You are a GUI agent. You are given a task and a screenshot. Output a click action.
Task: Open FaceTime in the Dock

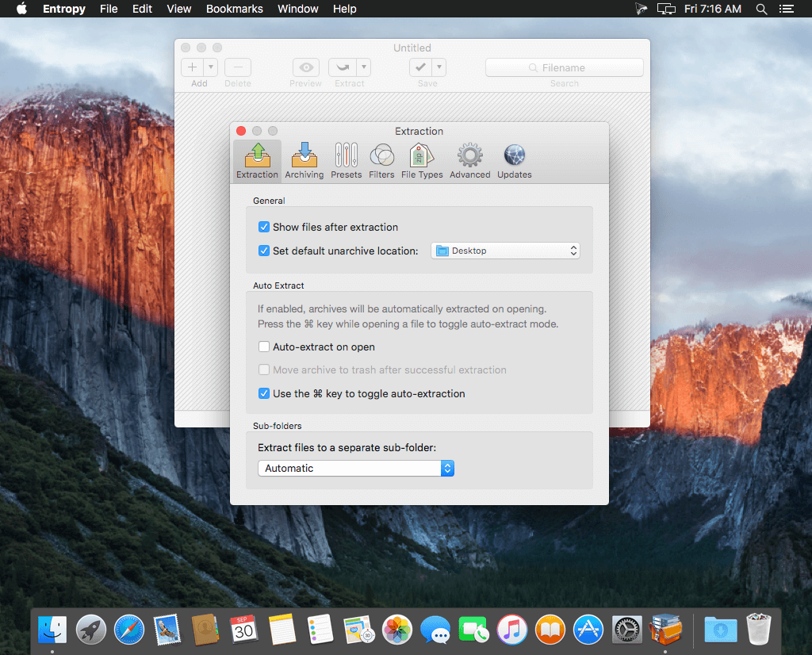click(x=473, y=630)
